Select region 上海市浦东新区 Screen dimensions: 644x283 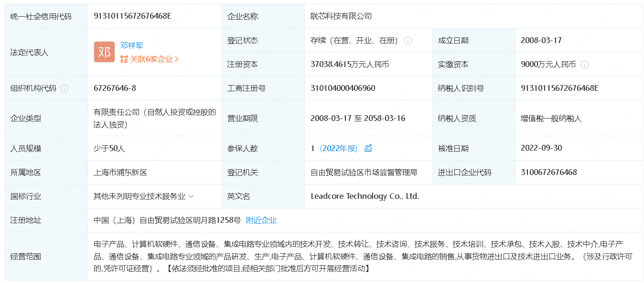[120, 173]
